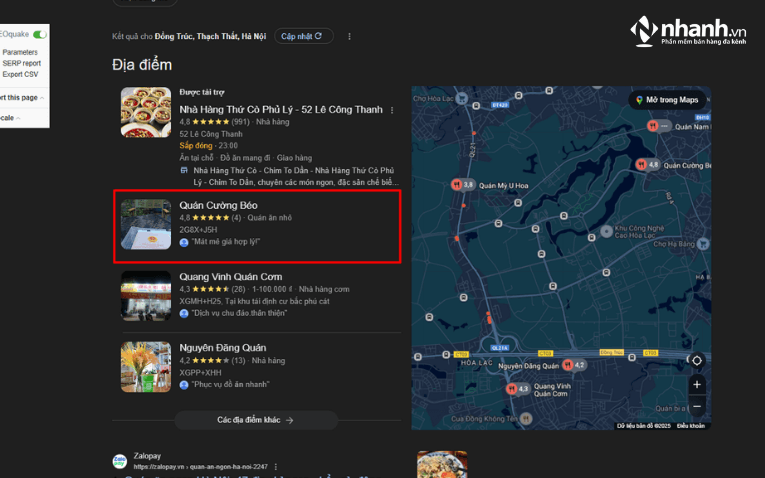Screen dimensions: 765x478
Task: Click 52 Lê Công Thanh address text
Action: pos(211,134)
